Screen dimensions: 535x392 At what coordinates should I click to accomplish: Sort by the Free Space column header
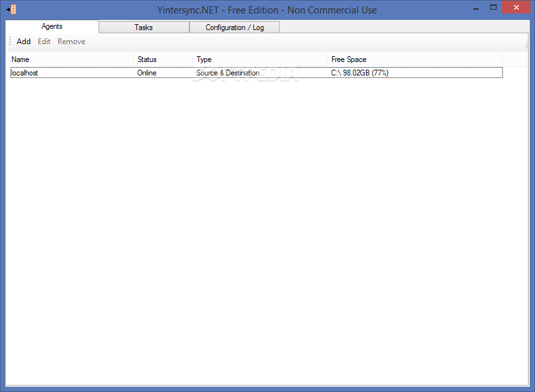pyautogui.click(x=415, y=59)
